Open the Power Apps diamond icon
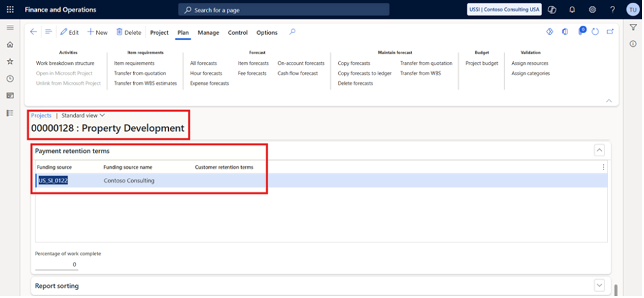644x298 pixels. tap(550, 32)
